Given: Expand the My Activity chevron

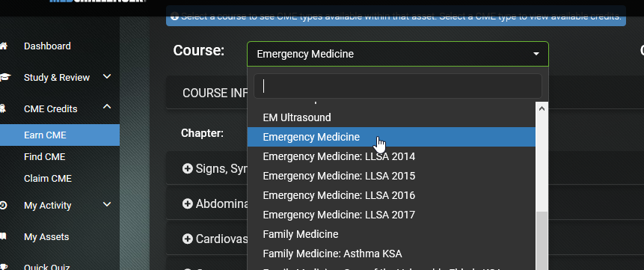Looking at the screenshot, I should (x=107, y=204).
